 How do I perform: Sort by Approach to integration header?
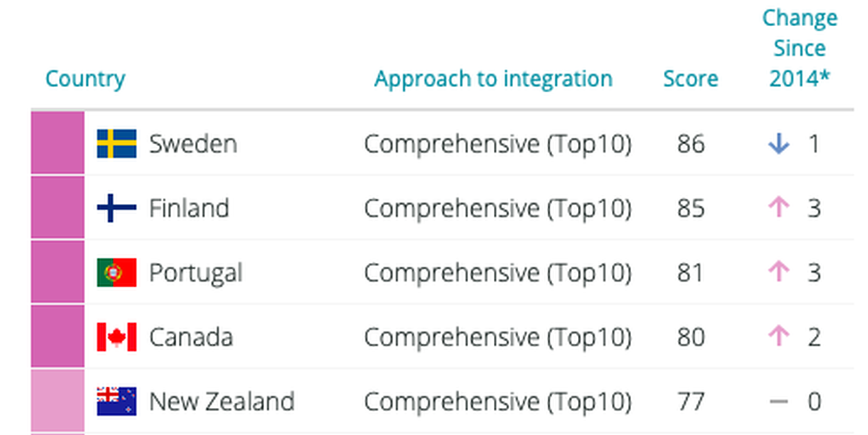(493, 79)
